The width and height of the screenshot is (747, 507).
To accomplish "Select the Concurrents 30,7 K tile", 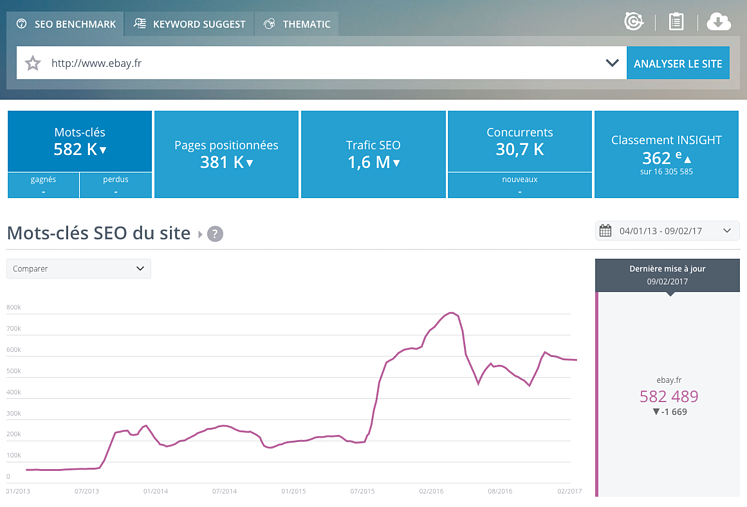I will (x=520, y=142).
